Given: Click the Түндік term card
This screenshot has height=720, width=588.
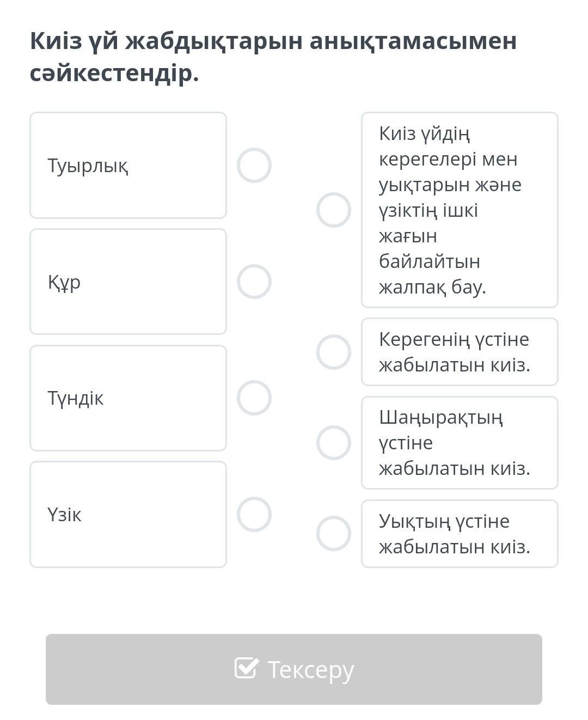Looking at the screenshot, I should 128,398.
